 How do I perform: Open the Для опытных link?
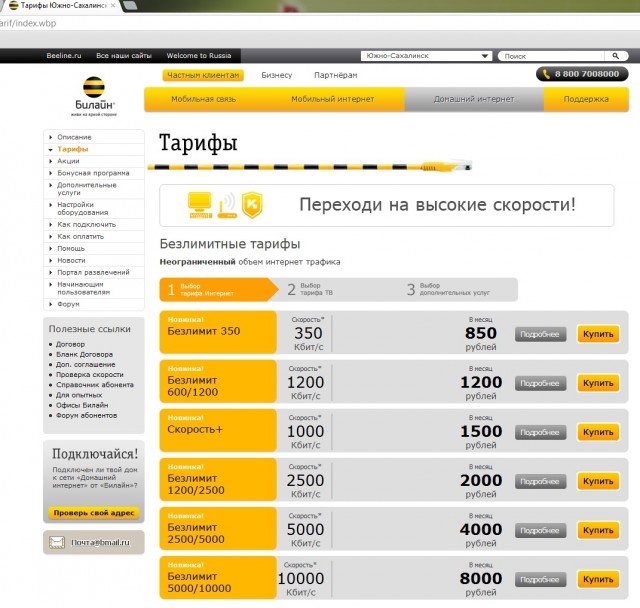[79, 395]
